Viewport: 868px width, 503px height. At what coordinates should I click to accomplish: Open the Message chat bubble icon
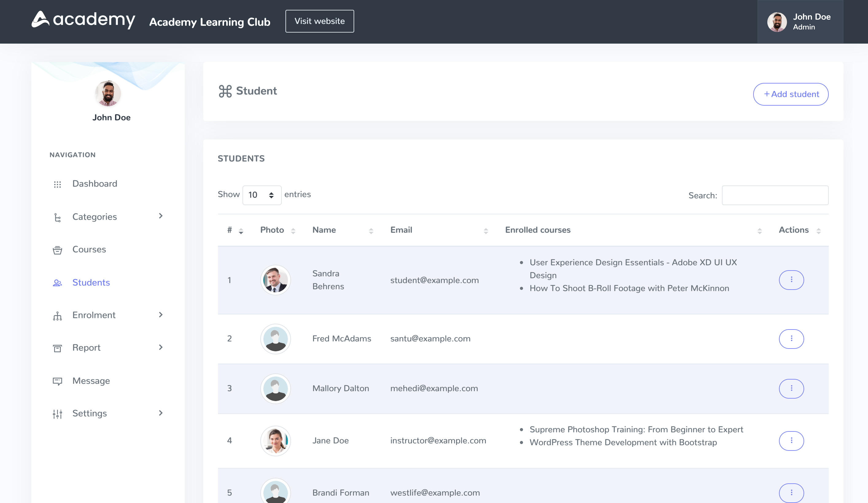(x=57, y=381)
